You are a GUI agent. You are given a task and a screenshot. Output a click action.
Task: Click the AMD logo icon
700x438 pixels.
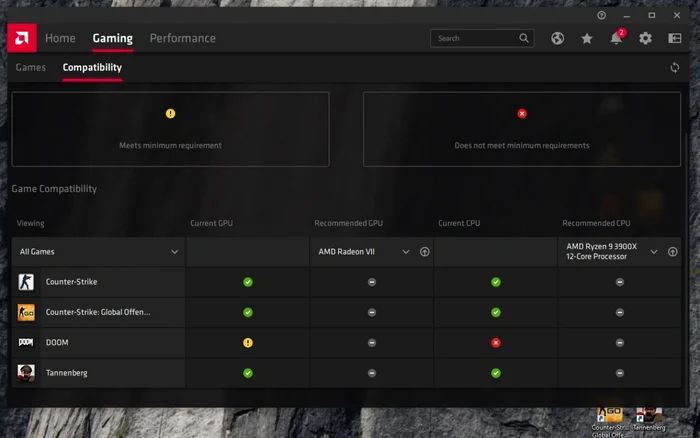coord(22,38)
